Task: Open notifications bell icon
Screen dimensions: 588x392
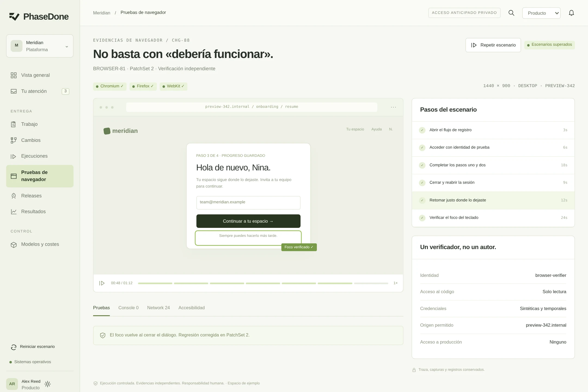Action: click(x=571, y=13)
